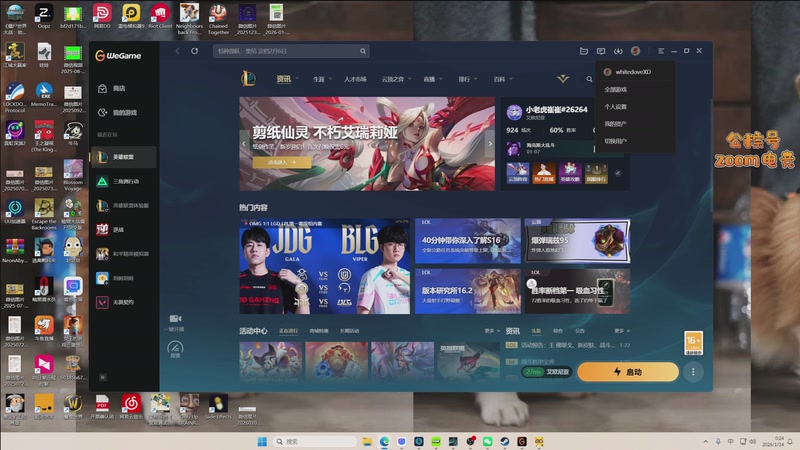Viewport: 800px width, 450px height.
Task: Refresh the page with the reload icon
Action: [x=194, y=51]
